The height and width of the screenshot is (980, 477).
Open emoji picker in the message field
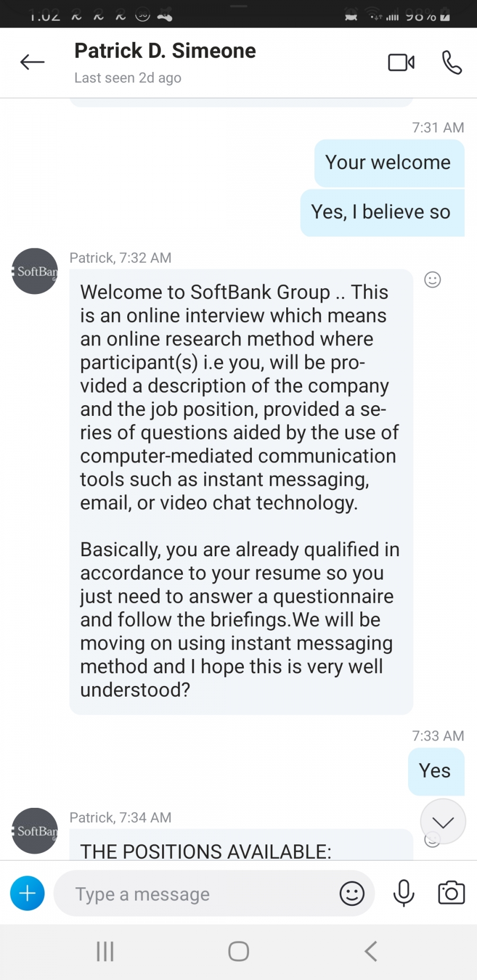point(352,894)
